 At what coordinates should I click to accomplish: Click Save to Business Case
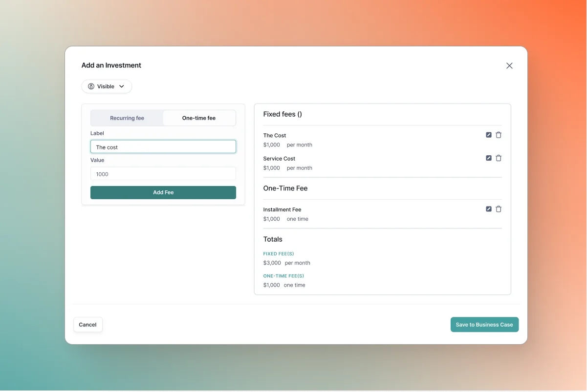(484, 325)
